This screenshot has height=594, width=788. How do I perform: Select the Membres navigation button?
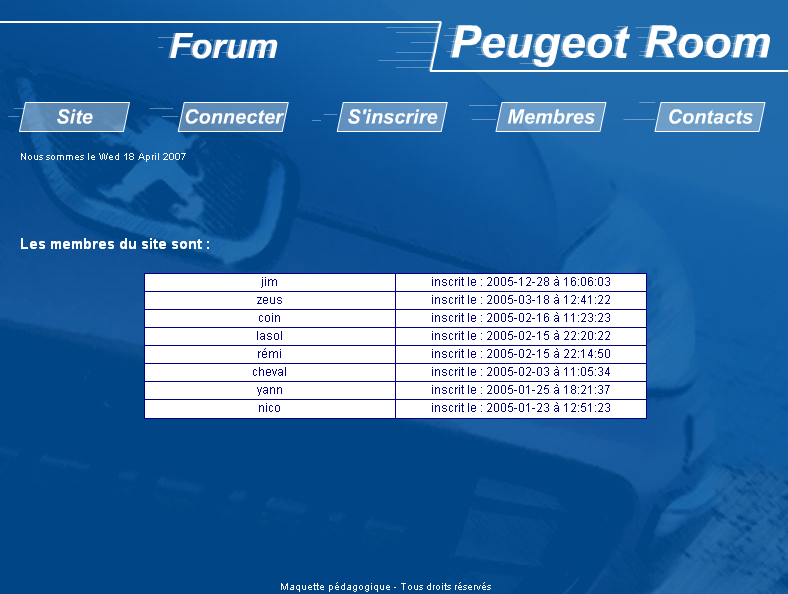pos(551,117)
